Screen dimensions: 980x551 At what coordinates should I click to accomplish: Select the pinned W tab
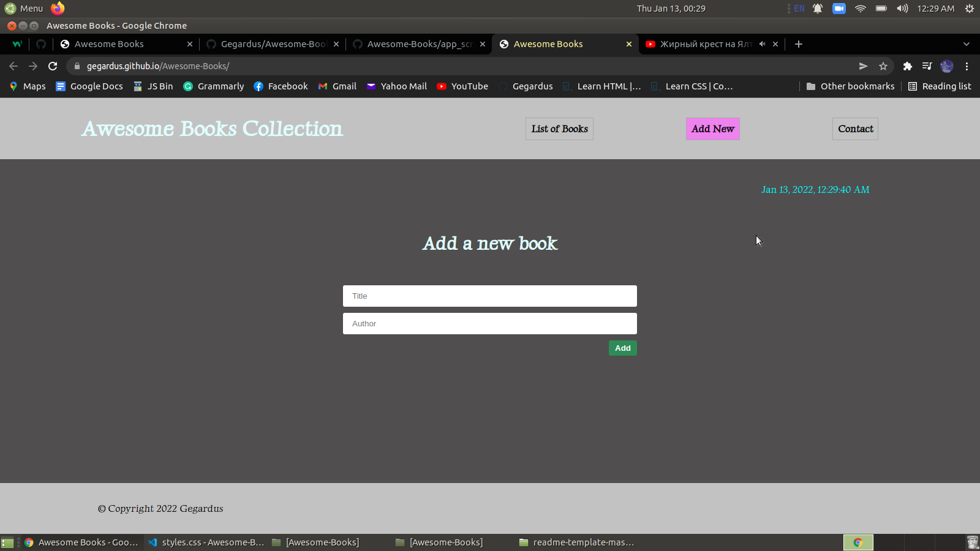17,44
